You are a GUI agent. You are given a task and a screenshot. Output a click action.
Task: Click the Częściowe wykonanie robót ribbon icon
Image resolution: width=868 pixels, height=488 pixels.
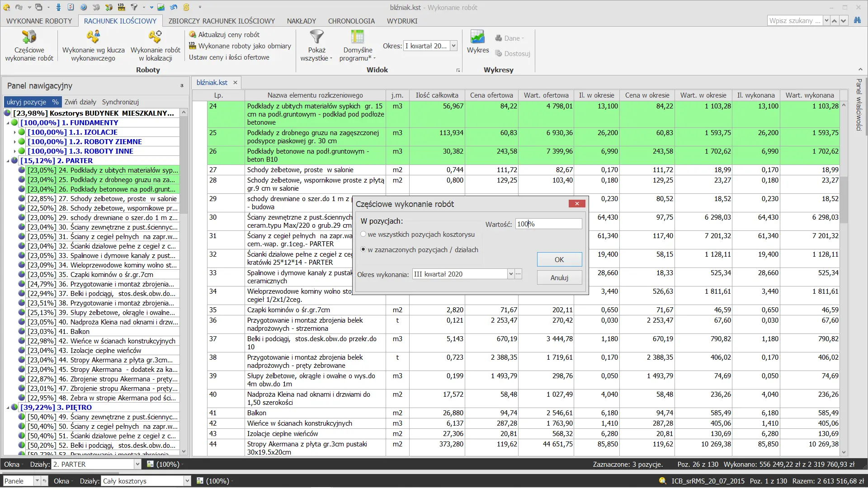tap(29, 37)
